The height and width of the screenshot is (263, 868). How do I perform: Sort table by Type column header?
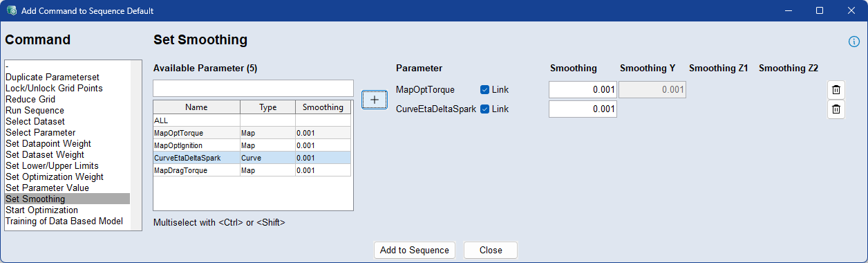267,107
